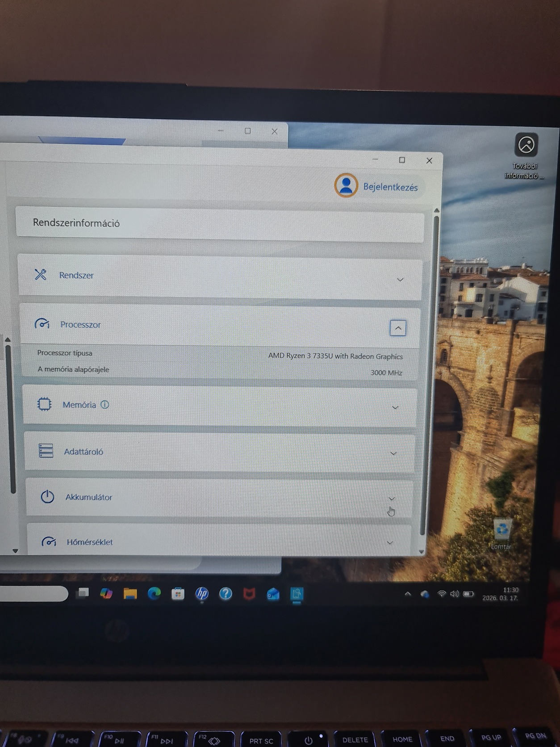The width and height of the screenshot is (560, 747).
Task: Open the Outlook mail taskbar icon
Action: (273, 594)
